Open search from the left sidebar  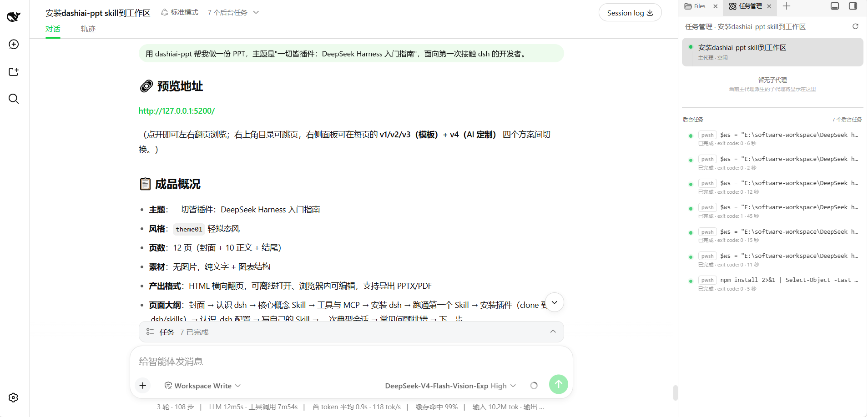click(x=14, y=99)
